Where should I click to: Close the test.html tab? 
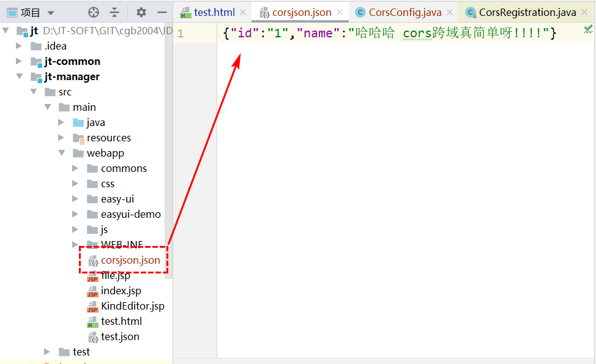(244, 12)
